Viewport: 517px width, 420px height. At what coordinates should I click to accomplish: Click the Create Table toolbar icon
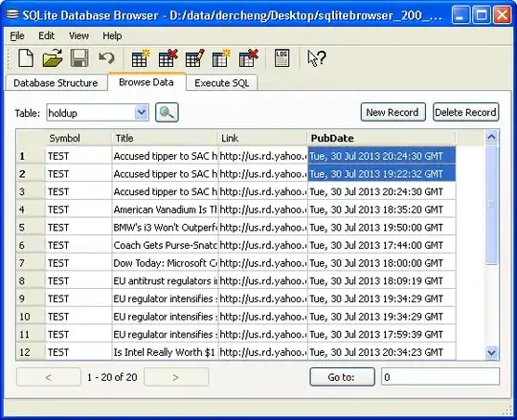pos(141,58)
